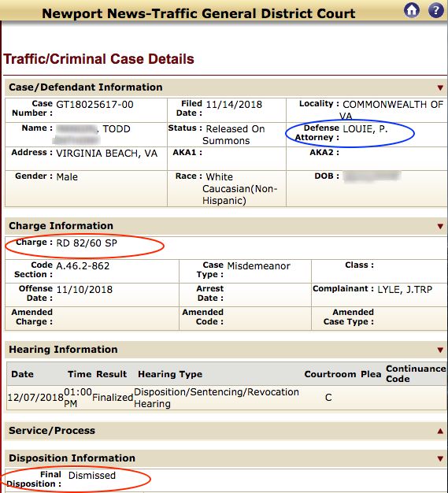The width and height of the screenshot is (448, 493).
Task: Click the 12/07/2018 hearing row date
Action: [35, 398]
